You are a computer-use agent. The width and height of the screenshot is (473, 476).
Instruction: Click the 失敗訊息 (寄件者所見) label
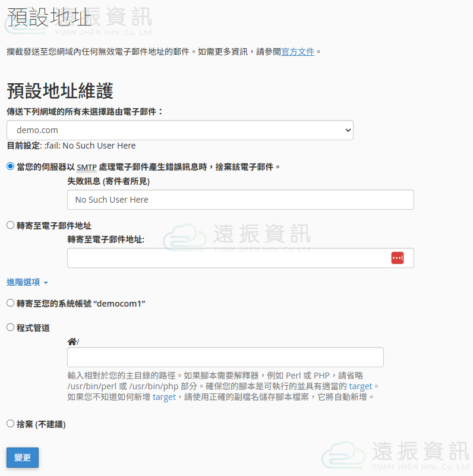pyautogui.click(x=109, y=181)
